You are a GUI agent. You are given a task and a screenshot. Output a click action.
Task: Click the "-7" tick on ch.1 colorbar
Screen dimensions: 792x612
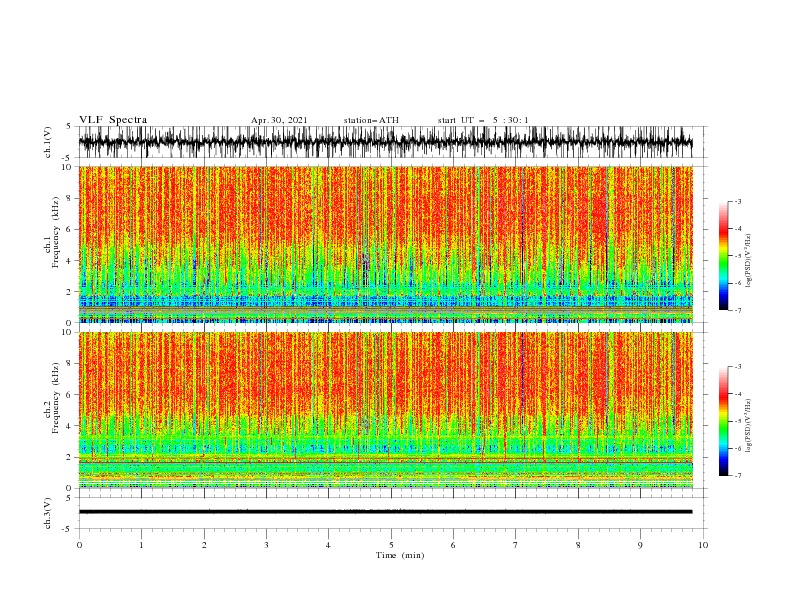[x=738, y=310]
